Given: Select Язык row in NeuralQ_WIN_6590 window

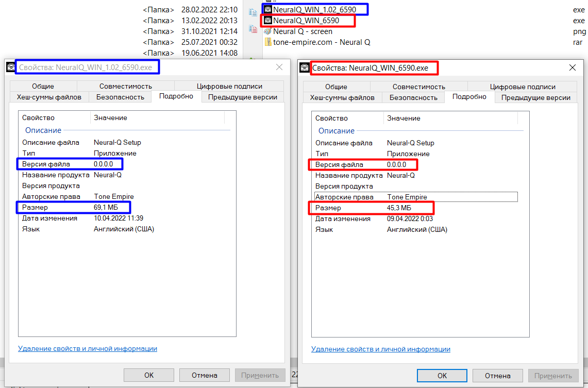Looking at the screenshot, I should point(416,229).
